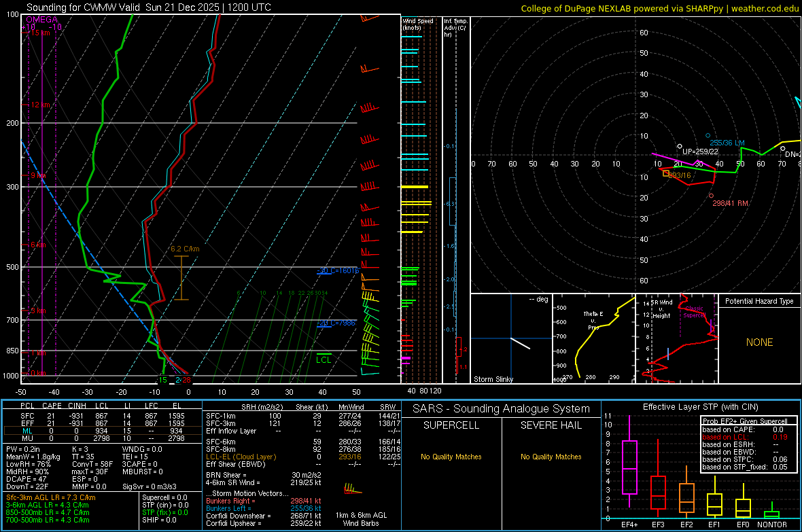Select the SFC parcel row
Viewport: 802px width, 532px height.
coord(102,416)
